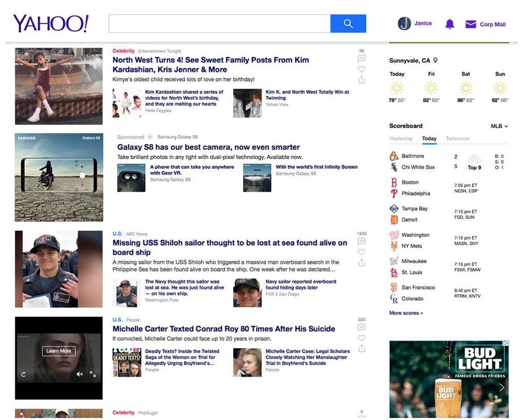Viewport: 526px width, 420px height.
Task: Open Corp Mail envelope icon
Action: point(470,24)
